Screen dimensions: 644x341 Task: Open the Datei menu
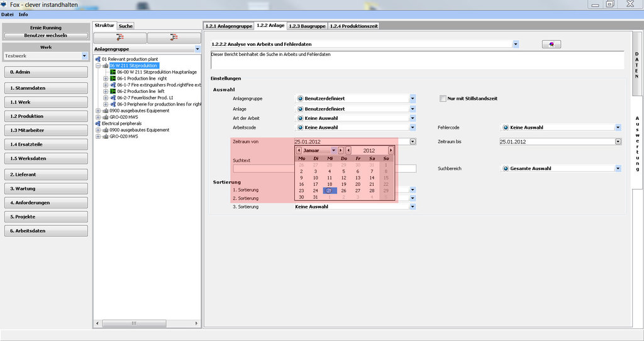click(8, 14)
